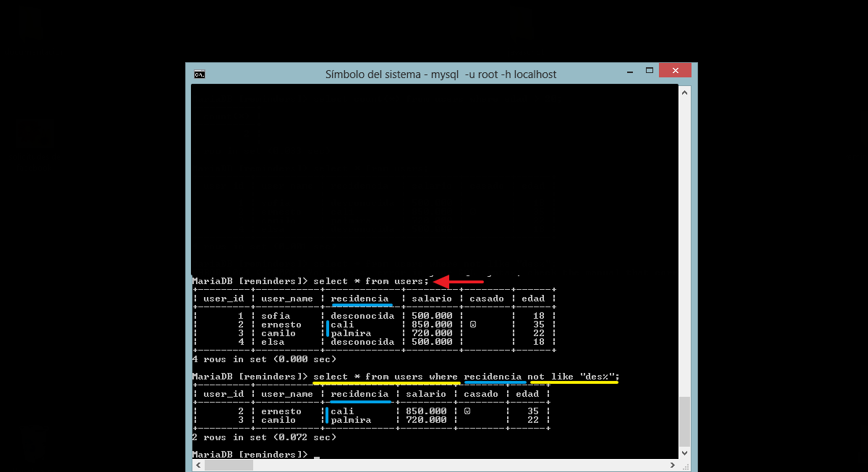
Task: Click the "select * from users;" query text
Action: [371, 281]
